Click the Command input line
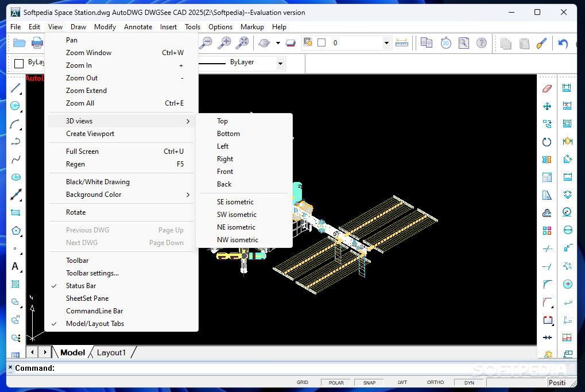Image resolution: width=585 pixels, height=392 pixels. pos(287,368)
